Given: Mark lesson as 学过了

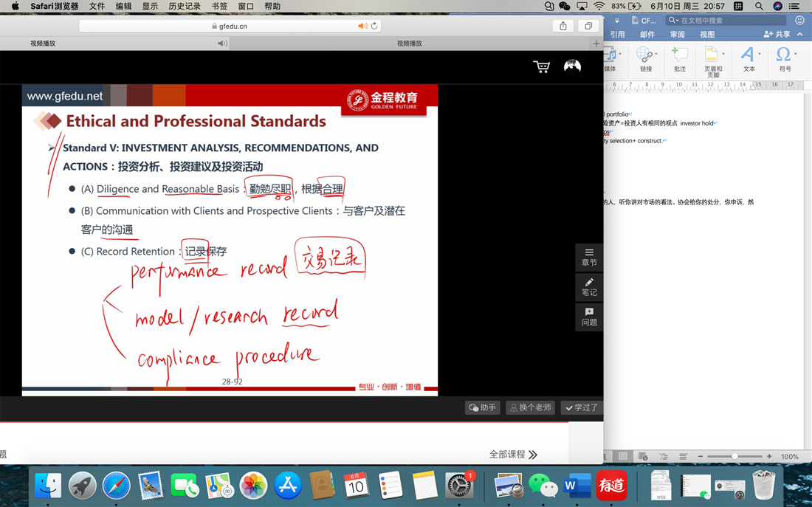Looking at the screenshot, I should [582, 407].
